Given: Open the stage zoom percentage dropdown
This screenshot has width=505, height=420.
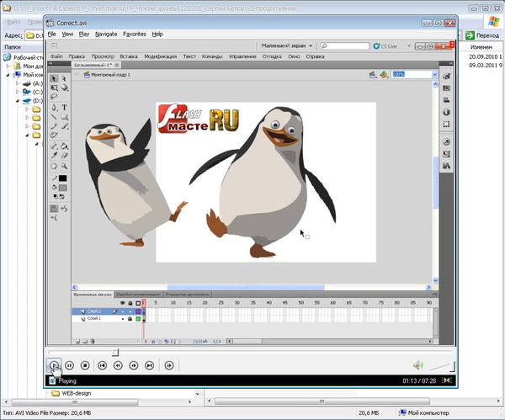Looking at the screenshot, I should [x=434, y=75].
